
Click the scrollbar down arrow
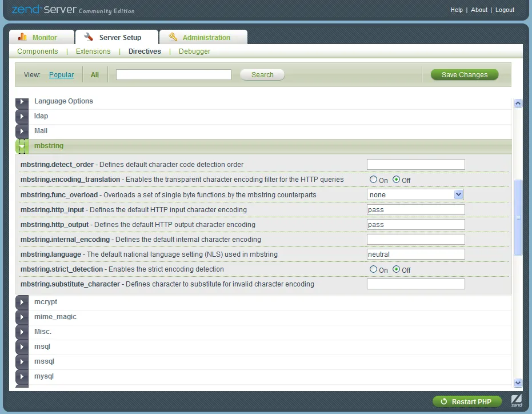tap(518, 383)
